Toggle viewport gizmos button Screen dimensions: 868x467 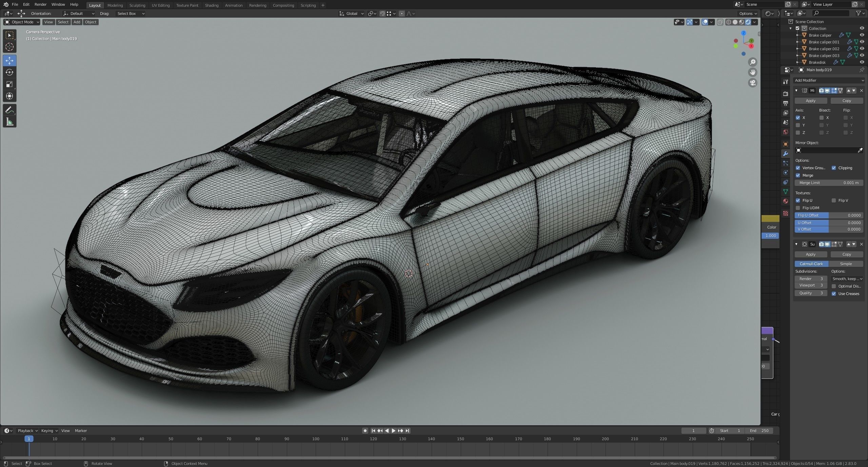[690, 22]
